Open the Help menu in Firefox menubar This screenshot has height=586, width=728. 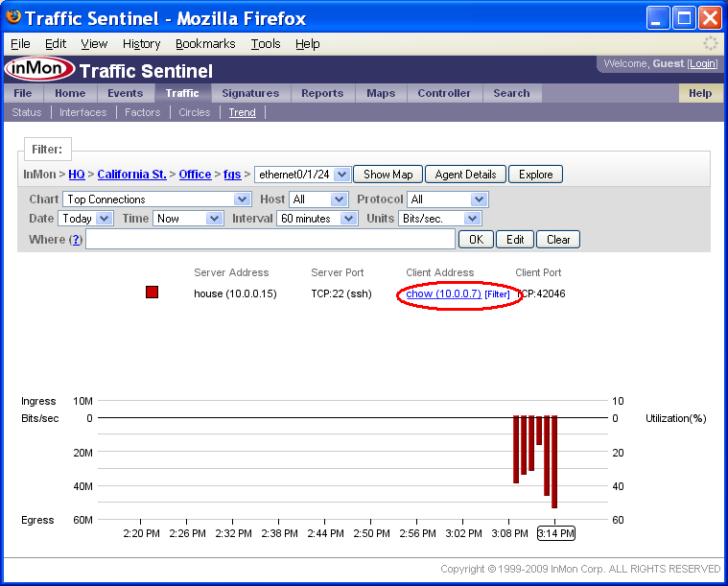point(307,44)
